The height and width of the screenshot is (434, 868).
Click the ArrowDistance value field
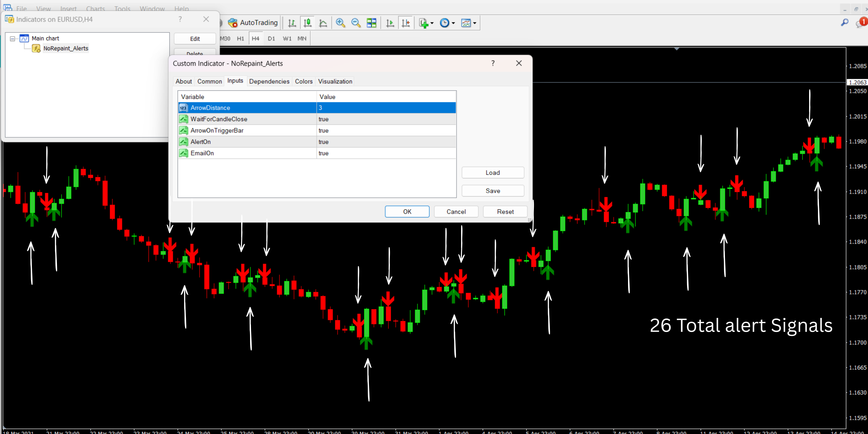386,108
